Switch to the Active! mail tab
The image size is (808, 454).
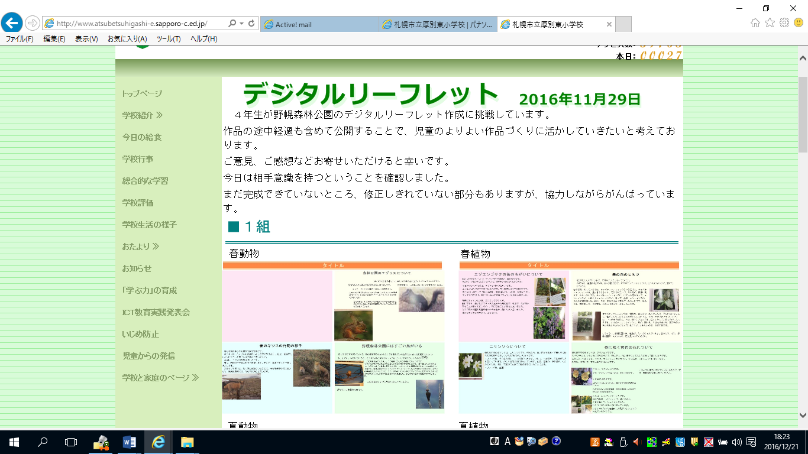point(319,24)
